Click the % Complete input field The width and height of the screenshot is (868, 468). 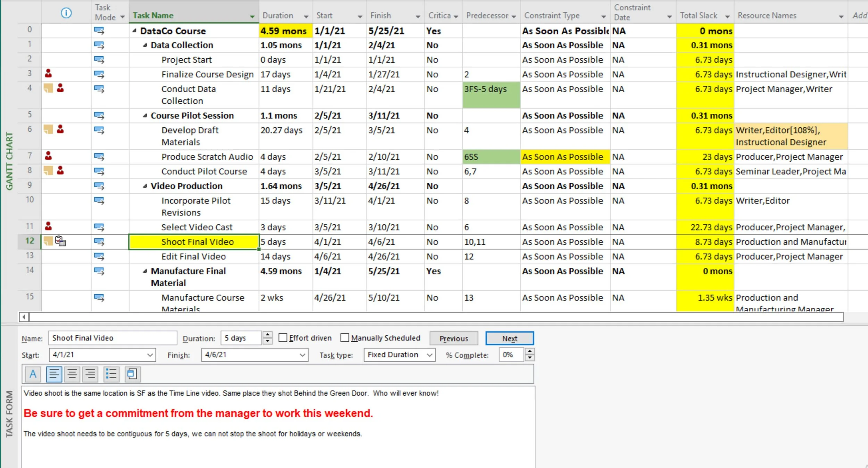(511, 355)
